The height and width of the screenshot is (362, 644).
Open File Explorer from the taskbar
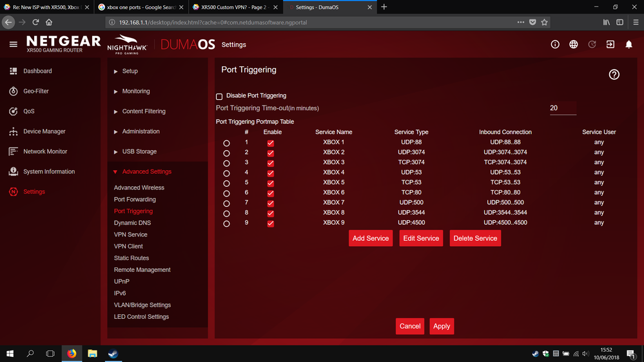[92, 354]
